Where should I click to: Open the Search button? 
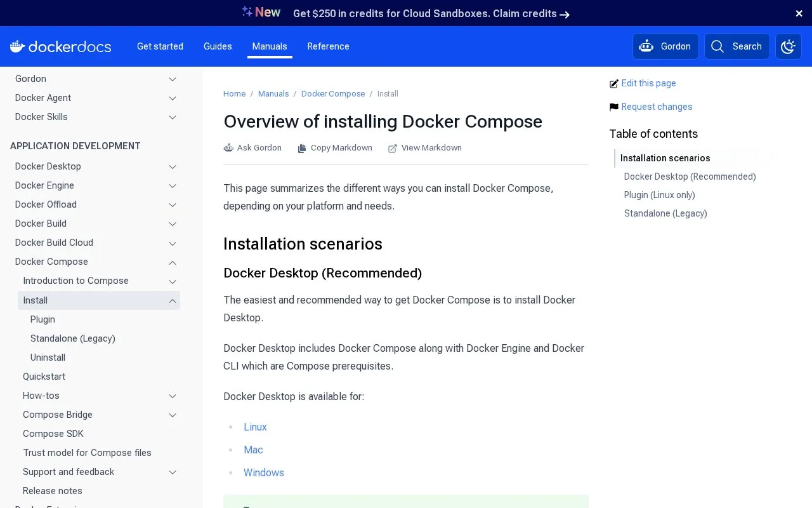pyautogui.click(x=737, y=46)
